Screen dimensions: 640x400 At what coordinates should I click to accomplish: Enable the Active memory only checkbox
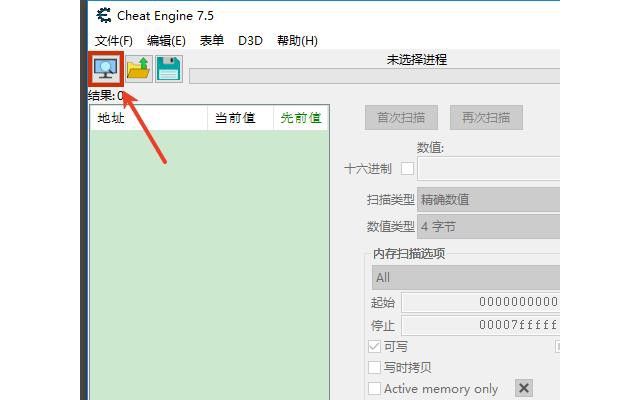click(374, 388)
